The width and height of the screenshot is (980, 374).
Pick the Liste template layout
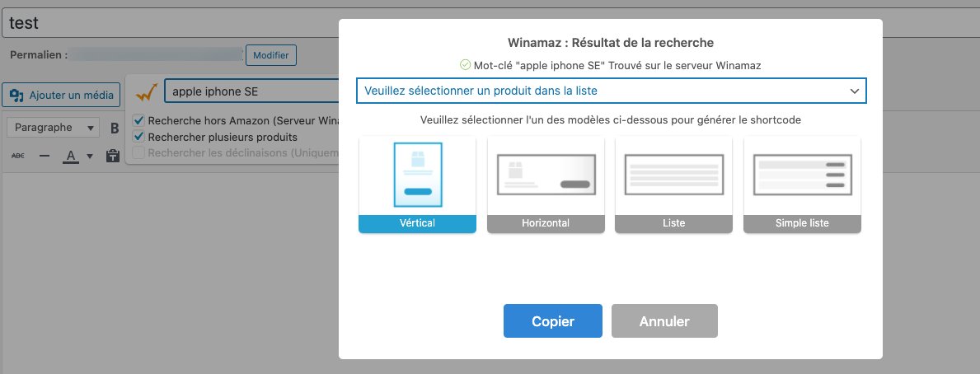point(673,185)
